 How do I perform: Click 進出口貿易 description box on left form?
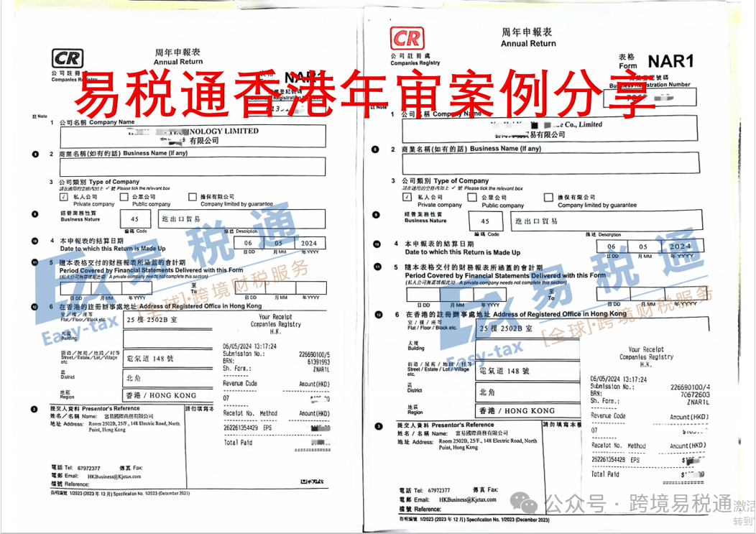point(241,218)
